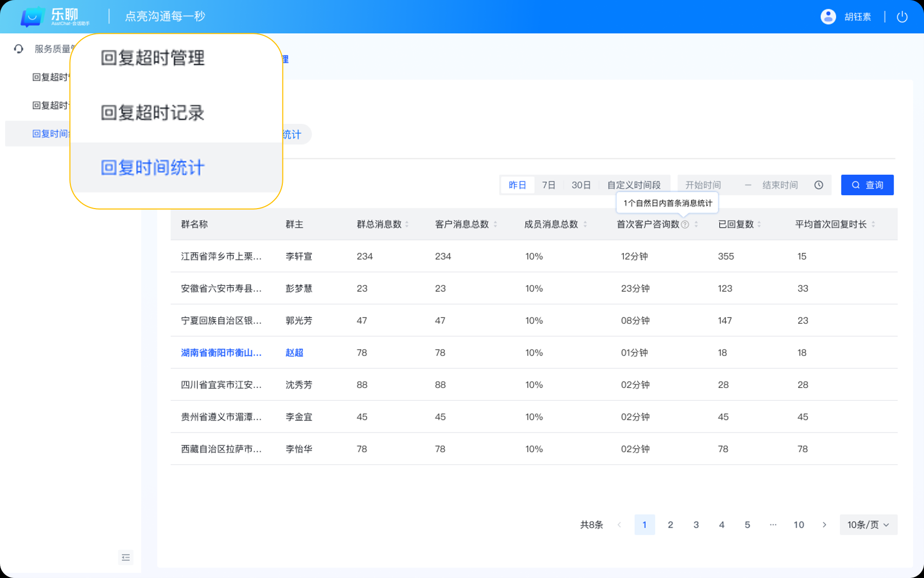Screen dimensions: 924x578
Task: Click group owner 李怡华
Action: pyautogui.click(x=299, y=449)
